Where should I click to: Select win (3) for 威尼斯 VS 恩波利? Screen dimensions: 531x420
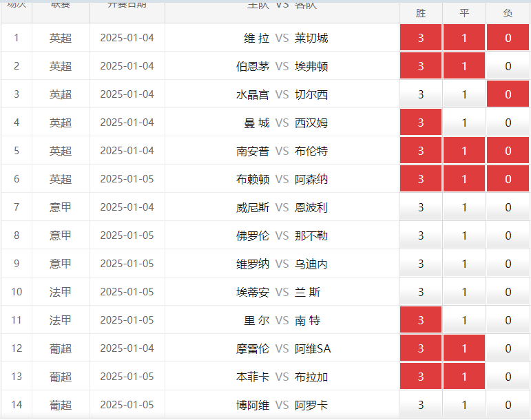[421, 207]
